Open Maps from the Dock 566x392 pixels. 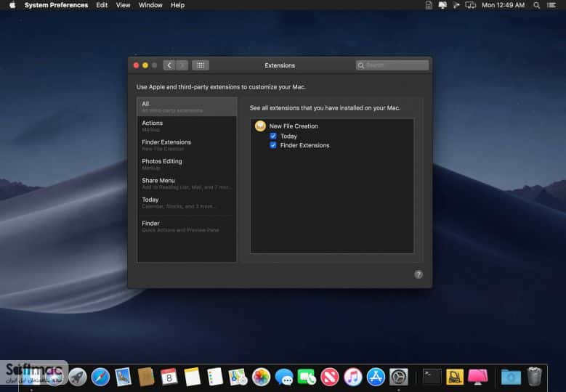238,377
